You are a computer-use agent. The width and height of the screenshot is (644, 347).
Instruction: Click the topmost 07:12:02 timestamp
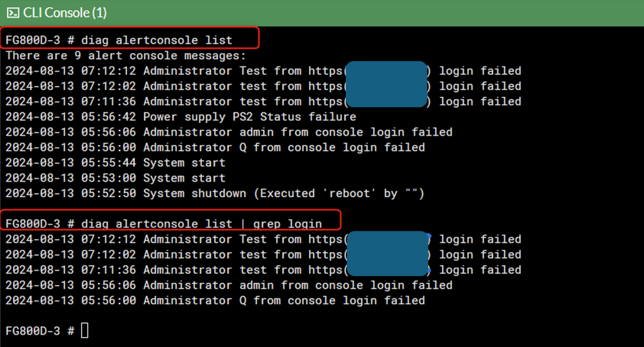click(x=71, y=86)
